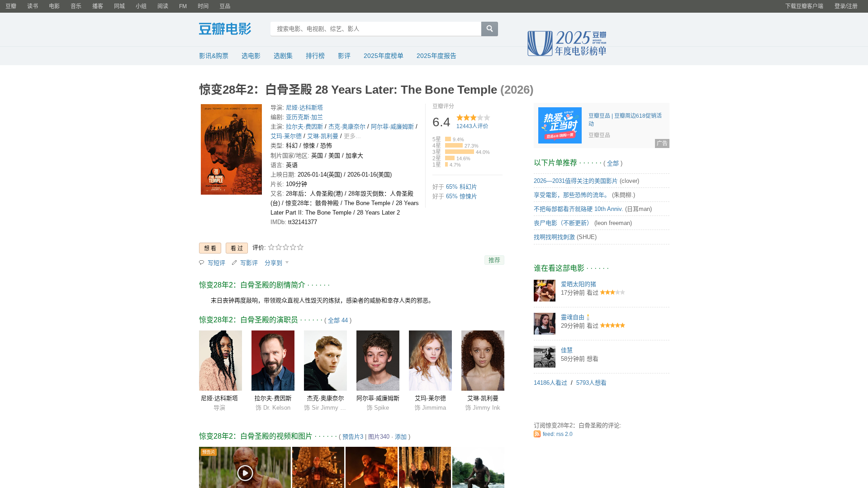This screenshot has height=488, width=868.
Task: Open 拉尔夫·费因斯 cast photo
Action: coord(273,360)
